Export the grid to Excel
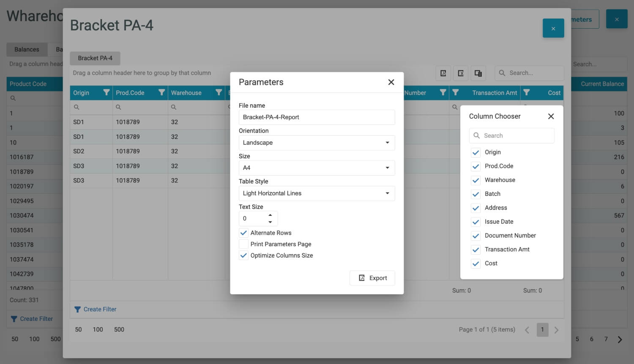634x364 pixels. point(461,73)
